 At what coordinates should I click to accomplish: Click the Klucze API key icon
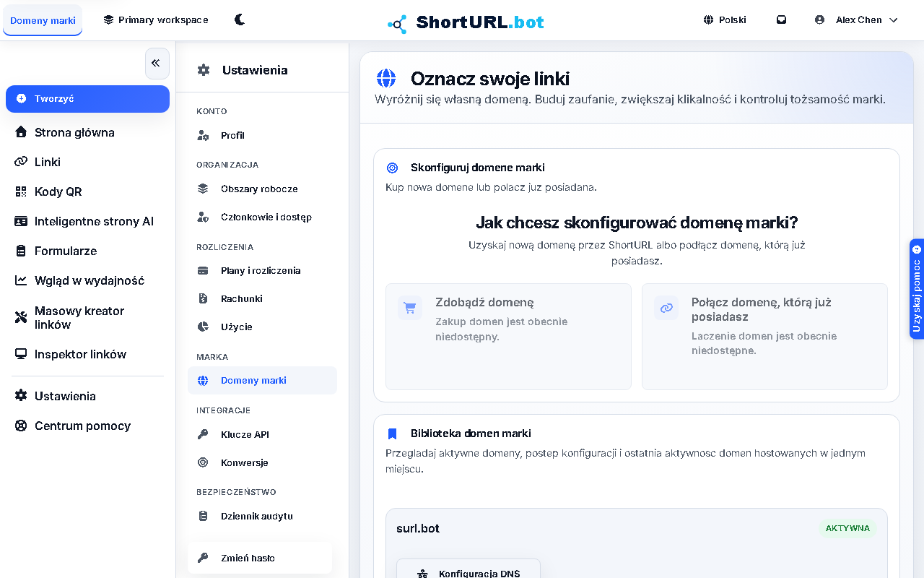click(203, 434)
